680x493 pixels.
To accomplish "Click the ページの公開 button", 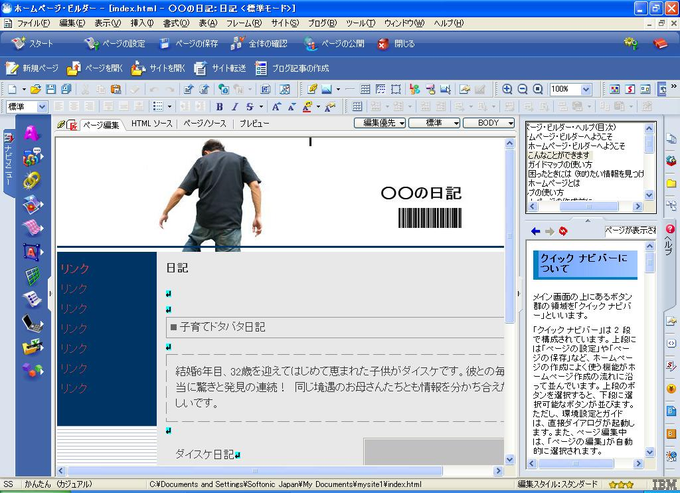I will pos(334,44).
